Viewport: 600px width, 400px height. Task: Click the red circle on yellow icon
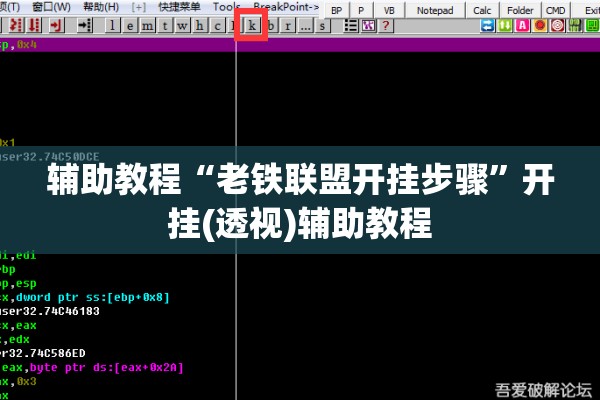(540, 26)
